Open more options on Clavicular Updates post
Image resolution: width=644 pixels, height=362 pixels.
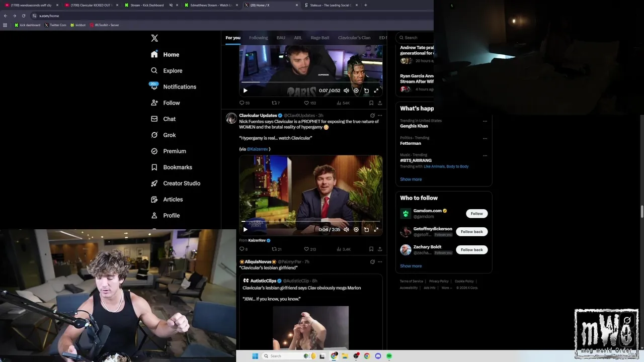pos(380,116)
